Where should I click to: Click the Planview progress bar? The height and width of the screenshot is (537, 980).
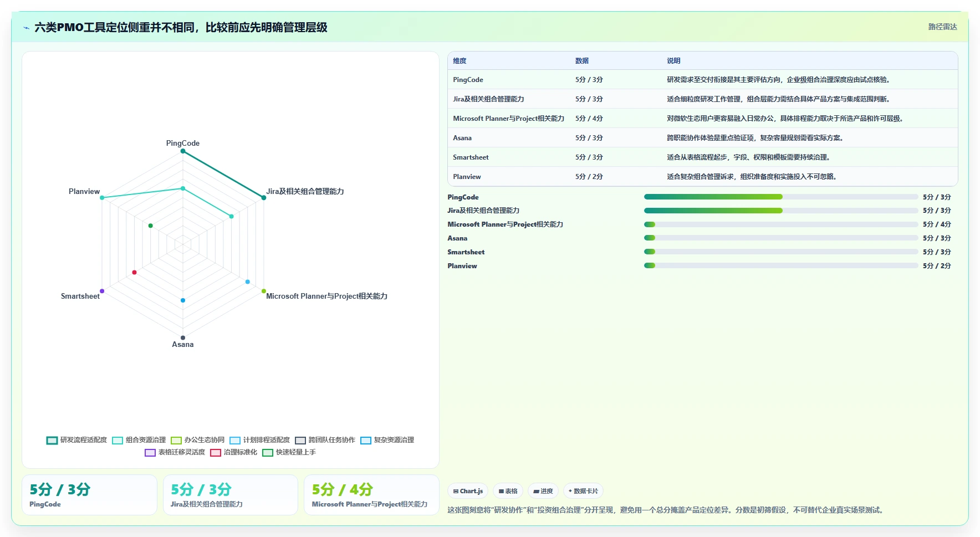781,265
